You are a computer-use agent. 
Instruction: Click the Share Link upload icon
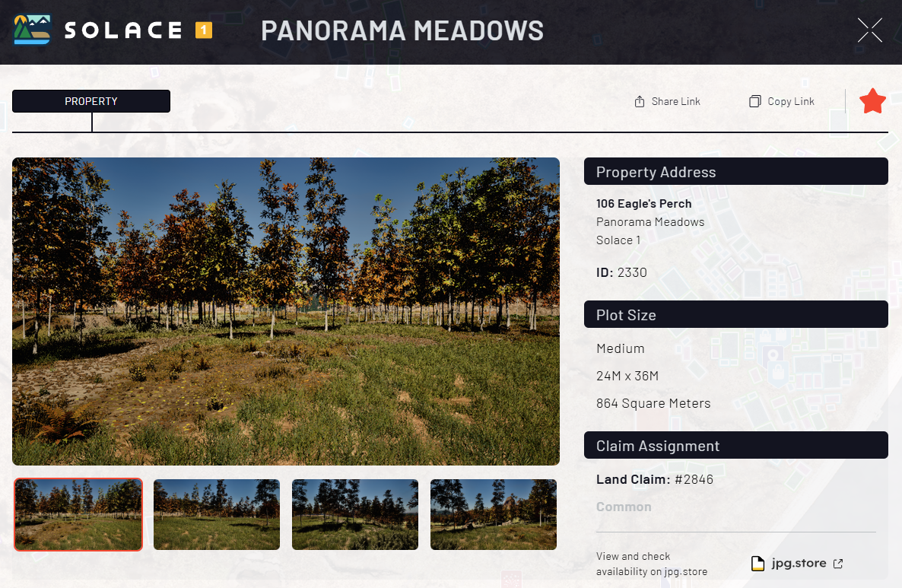639,102
